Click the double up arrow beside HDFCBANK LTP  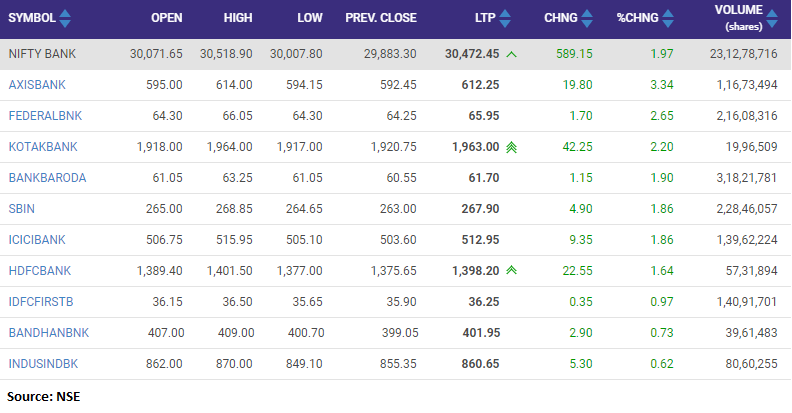(511, 271)
